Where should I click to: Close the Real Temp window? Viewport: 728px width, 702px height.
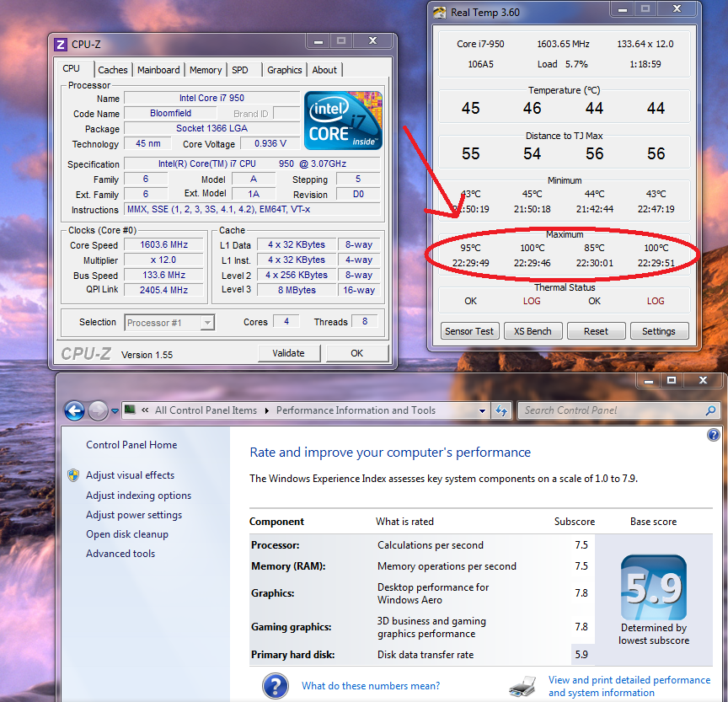tap(677, 8)
